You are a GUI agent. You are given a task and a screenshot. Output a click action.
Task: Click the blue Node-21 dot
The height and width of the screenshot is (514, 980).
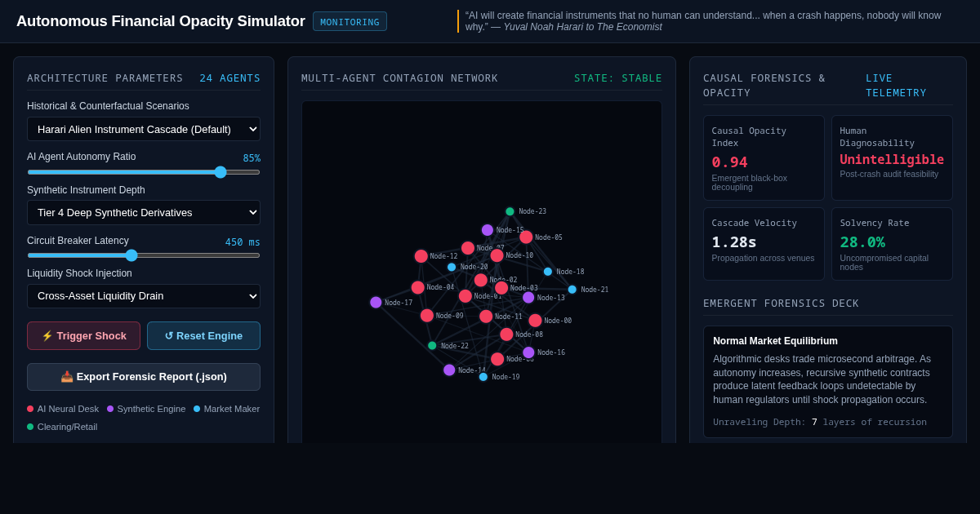[x=572, y=290]
